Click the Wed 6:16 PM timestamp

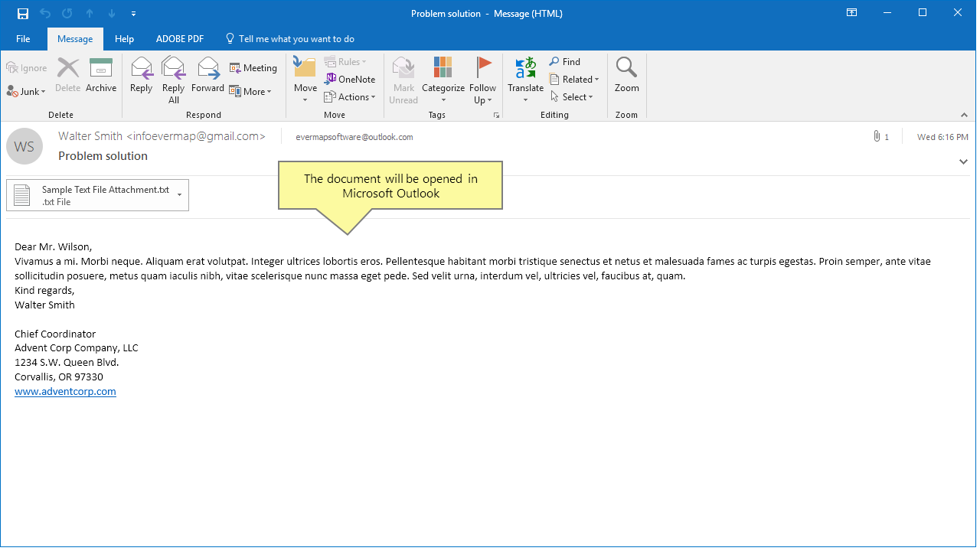(942, 137)
